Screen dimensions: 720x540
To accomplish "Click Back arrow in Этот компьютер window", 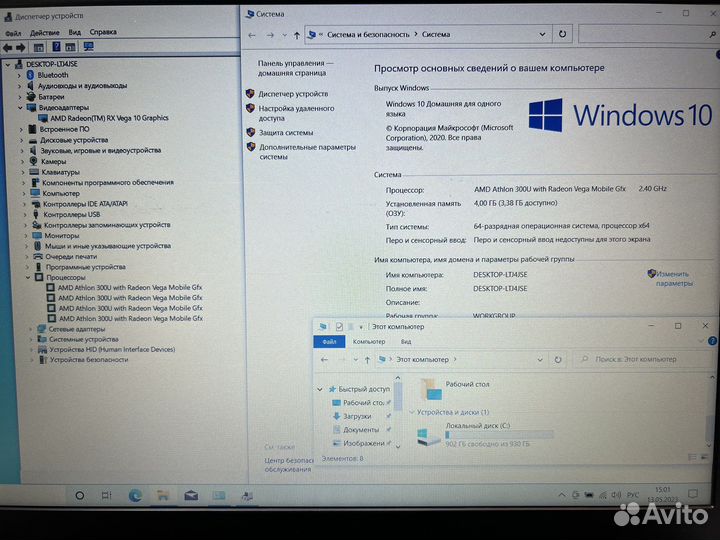I will 325,360.
